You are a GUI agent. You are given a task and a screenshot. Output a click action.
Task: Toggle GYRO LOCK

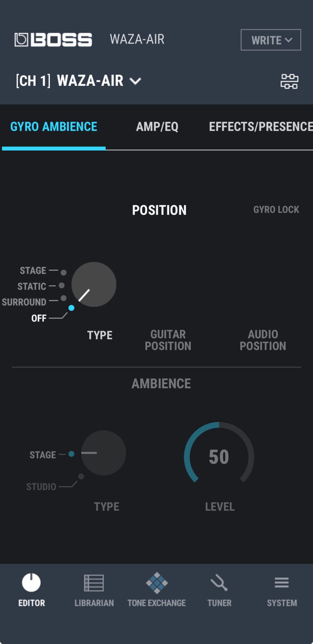[x=276, y=210]
